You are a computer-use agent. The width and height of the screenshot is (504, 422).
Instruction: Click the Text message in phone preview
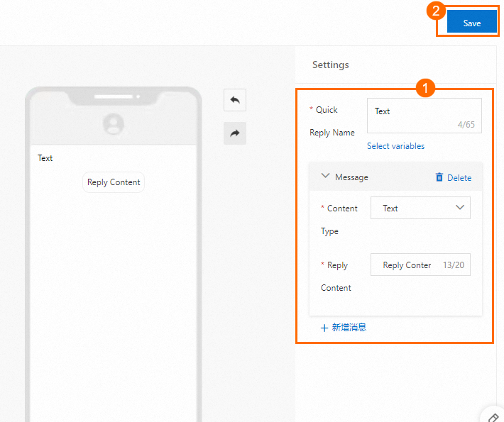[45, 158]
